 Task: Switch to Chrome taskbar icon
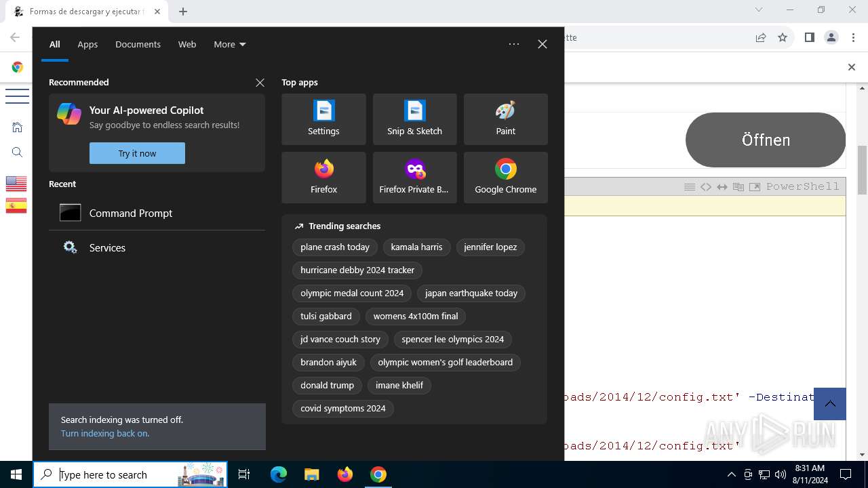click(x=378, y=474)
